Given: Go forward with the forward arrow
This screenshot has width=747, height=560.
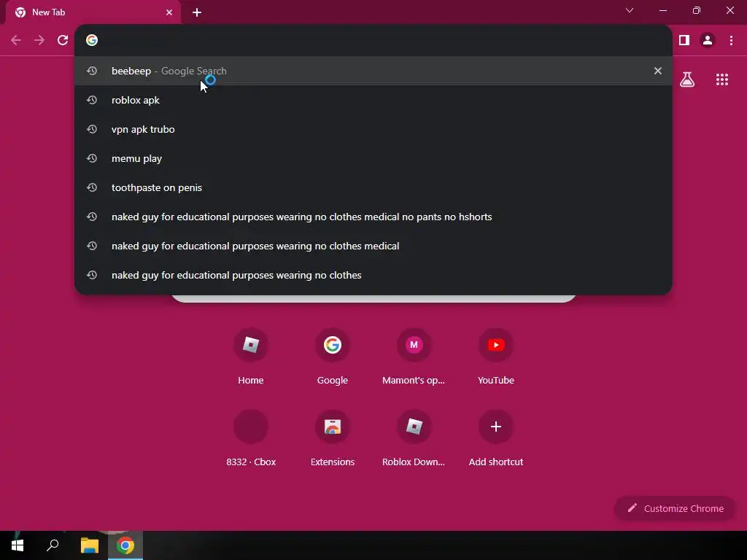Looking at the screenshot, I should pyautogui.click(x=39, y=41).
